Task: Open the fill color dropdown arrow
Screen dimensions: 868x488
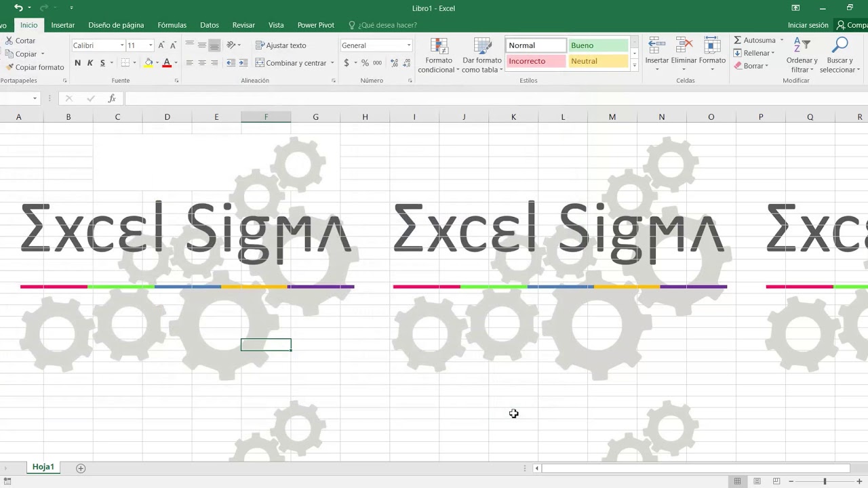Action: (157, 63)
